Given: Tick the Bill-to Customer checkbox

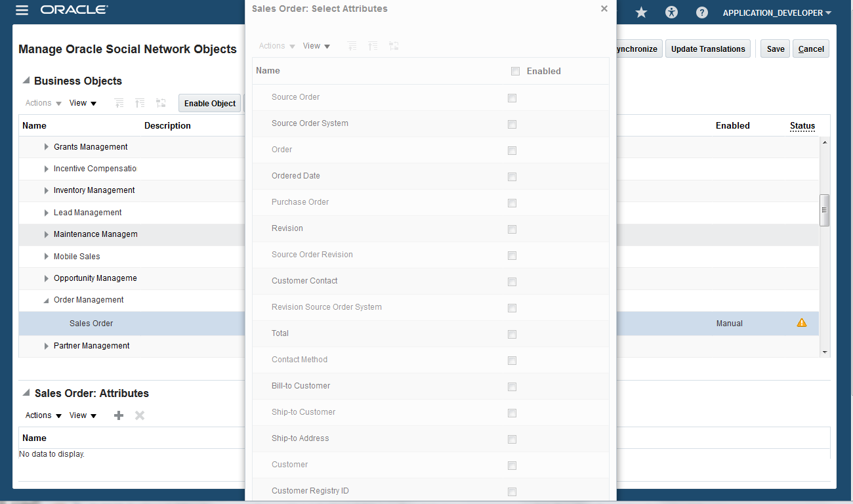Looking at the screenshot, I should [x=512, y=387].
